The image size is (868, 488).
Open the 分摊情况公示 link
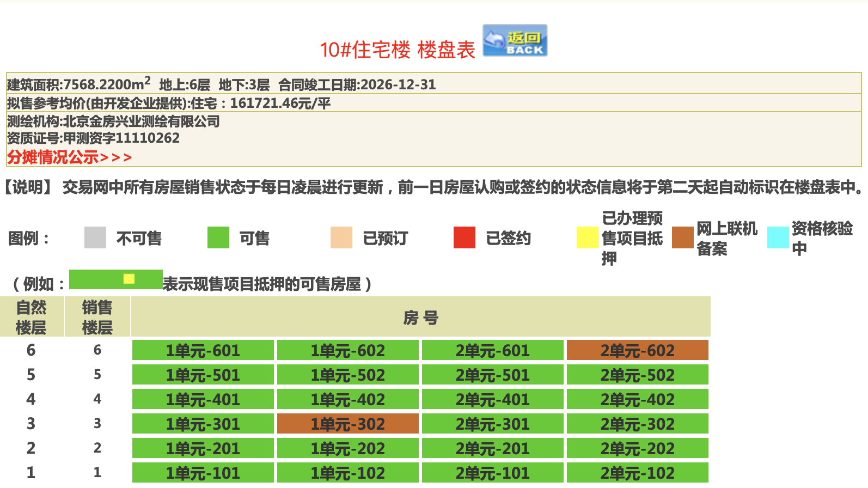click(x=69, y=157)
